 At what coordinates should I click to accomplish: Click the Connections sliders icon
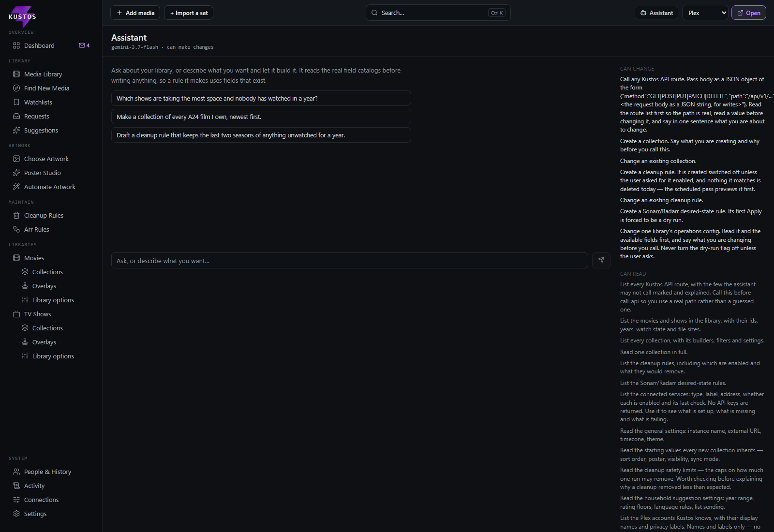click(16, 500)
